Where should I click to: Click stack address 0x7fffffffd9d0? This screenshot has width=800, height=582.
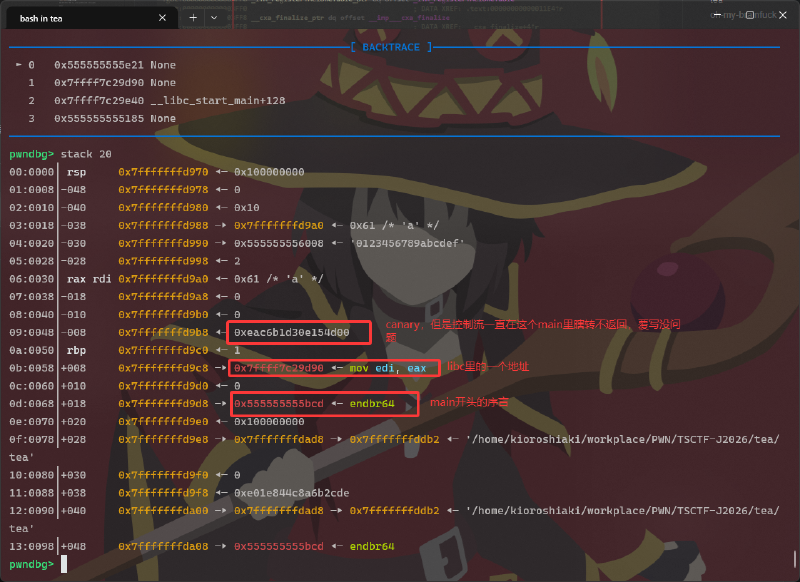click(x=163, y=386)
